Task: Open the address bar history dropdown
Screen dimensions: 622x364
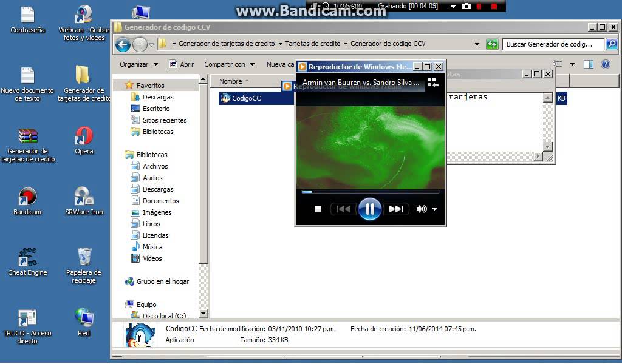Action: pyautogui.click(x=477, y=44)
